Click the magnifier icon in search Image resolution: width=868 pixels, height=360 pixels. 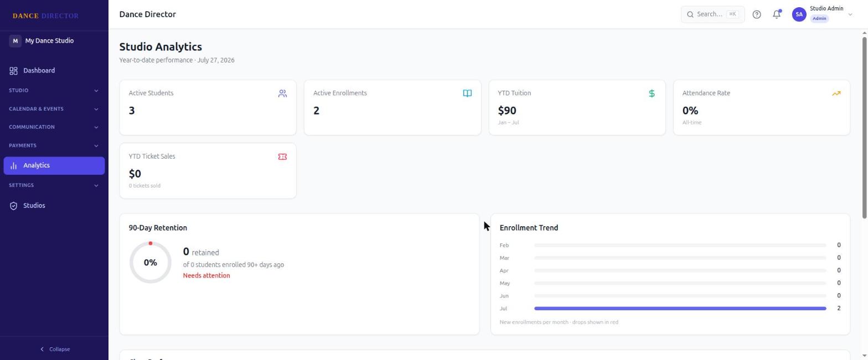(690, 14)
